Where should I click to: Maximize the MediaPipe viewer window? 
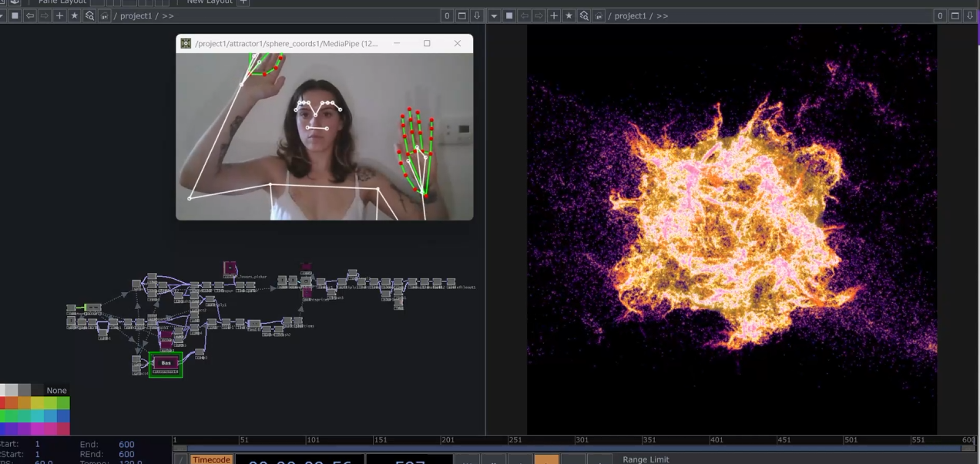427,43
